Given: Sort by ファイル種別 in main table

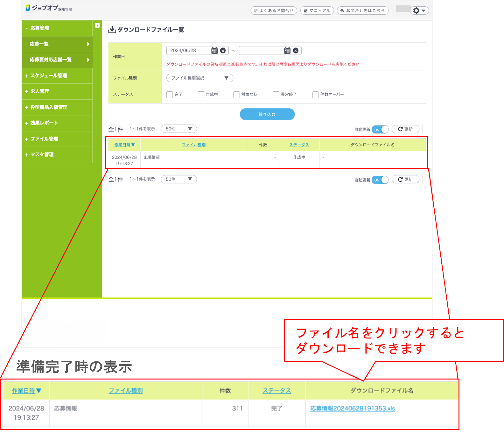Looking at the screenshot, I should pos(194,145).
